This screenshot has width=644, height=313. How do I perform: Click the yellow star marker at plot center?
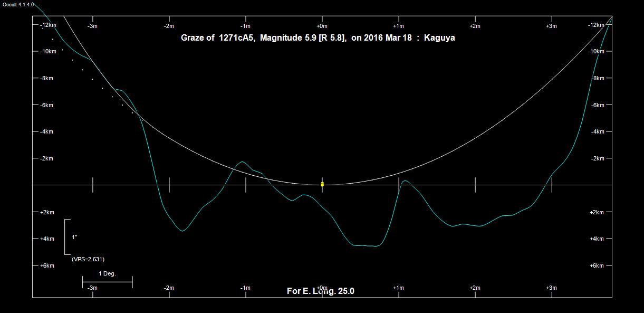coord(322,184)
